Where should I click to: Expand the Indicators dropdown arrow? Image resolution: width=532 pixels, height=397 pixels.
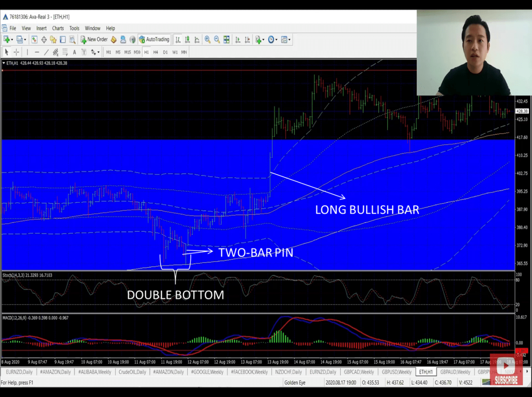(264, 40)
